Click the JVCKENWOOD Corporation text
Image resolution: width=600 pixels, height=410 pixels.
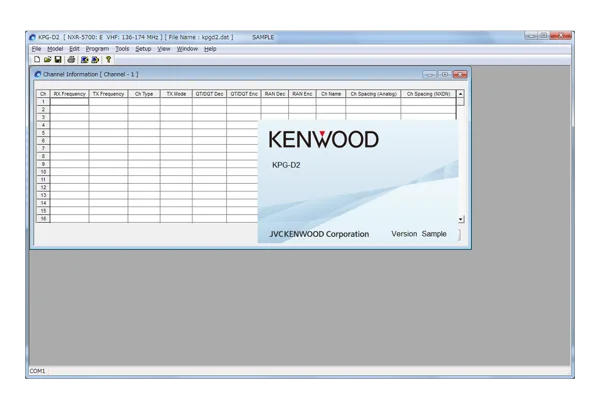[x=319, y=234]
